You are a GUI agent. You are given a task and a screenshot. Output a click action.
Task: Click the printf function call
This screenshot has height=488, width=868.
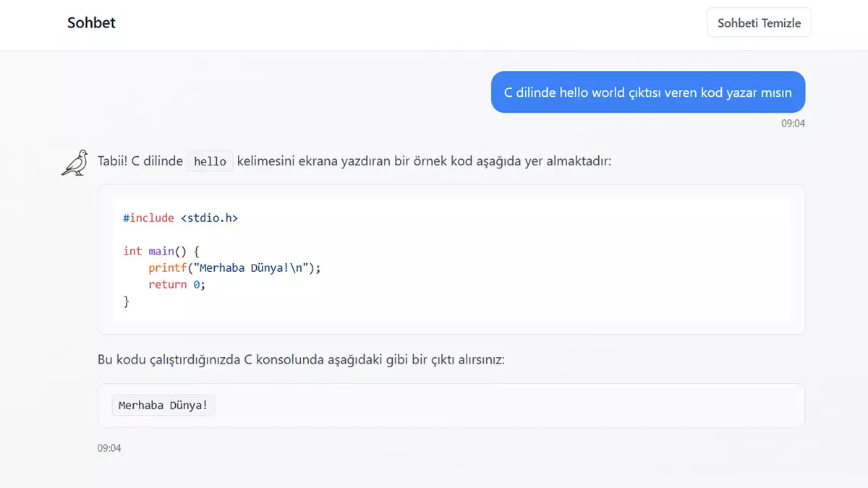pyautogui.click(x=167, y=267)
